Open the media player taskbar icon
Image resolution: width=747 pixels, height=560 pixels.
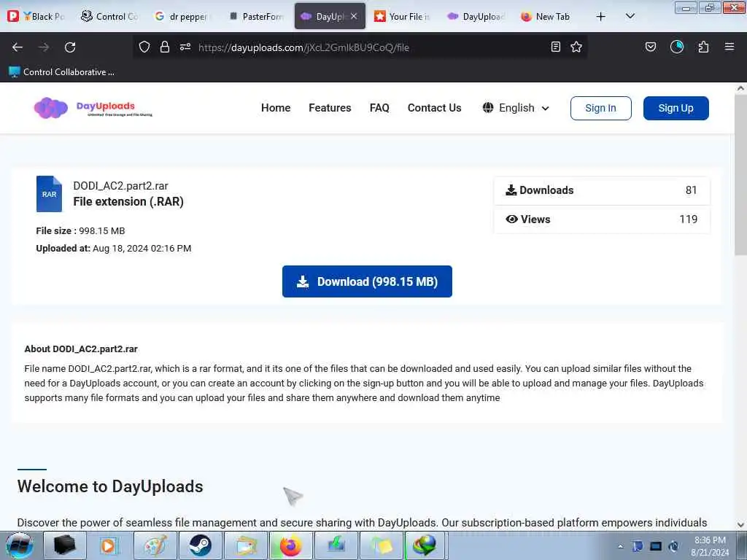coord(109,545)
